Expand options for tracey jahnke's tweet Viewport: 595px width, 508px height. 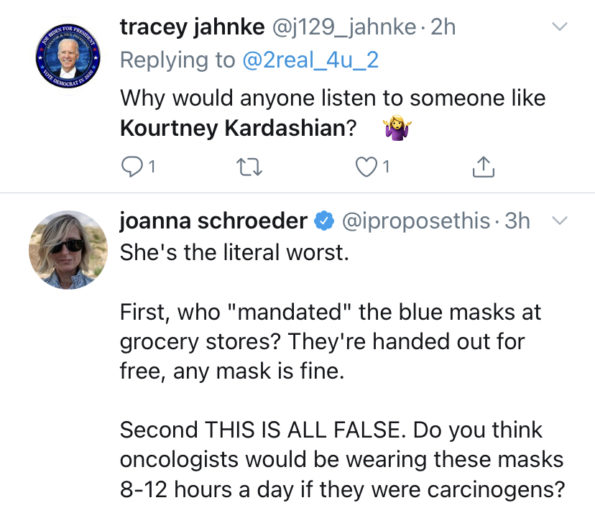tap(559, 27)
